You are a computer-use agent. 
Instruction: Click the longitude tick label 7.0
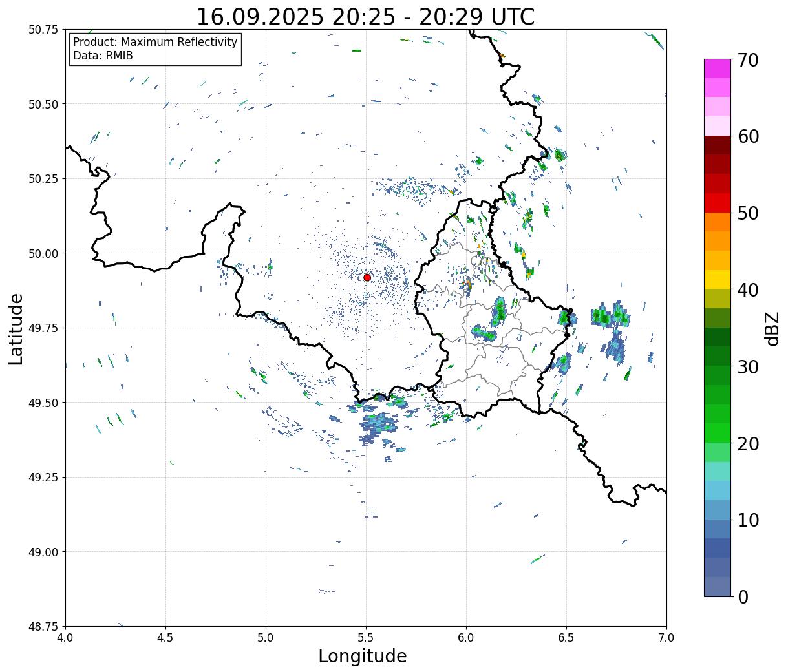click(x=666, y=638)
